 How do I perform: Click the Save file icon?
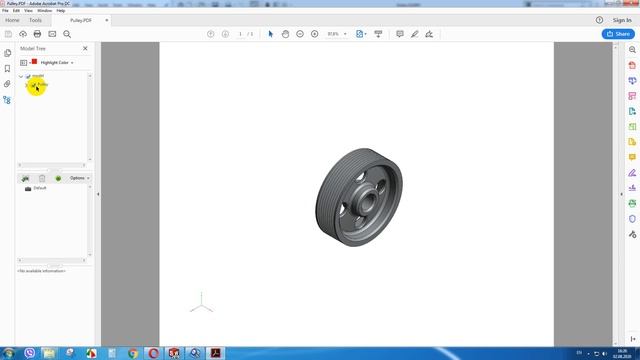tap(8, 34)
